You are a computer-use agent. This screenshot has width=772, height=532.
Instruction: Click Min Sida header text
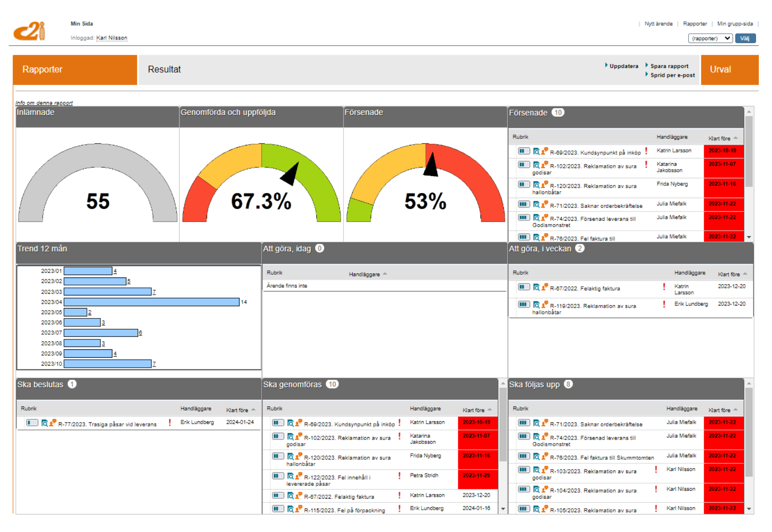(x=82, y=24)
